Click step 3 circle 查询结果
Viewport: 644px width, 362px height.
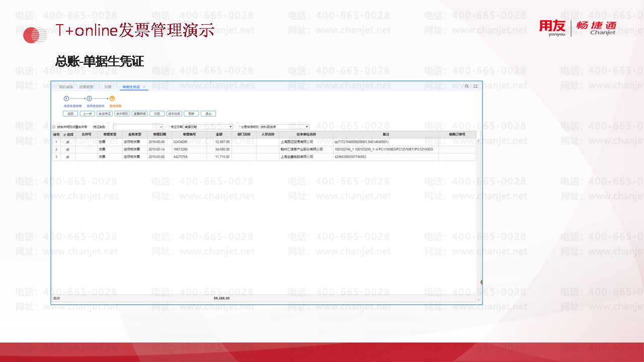click(x=112, y=99)
